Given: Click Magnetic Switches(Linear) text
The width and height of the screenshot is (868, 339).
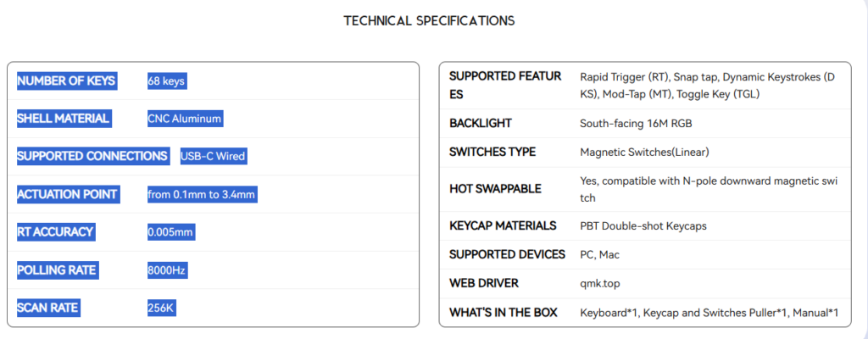Looking at the screenshot, I should pos(644,152).
